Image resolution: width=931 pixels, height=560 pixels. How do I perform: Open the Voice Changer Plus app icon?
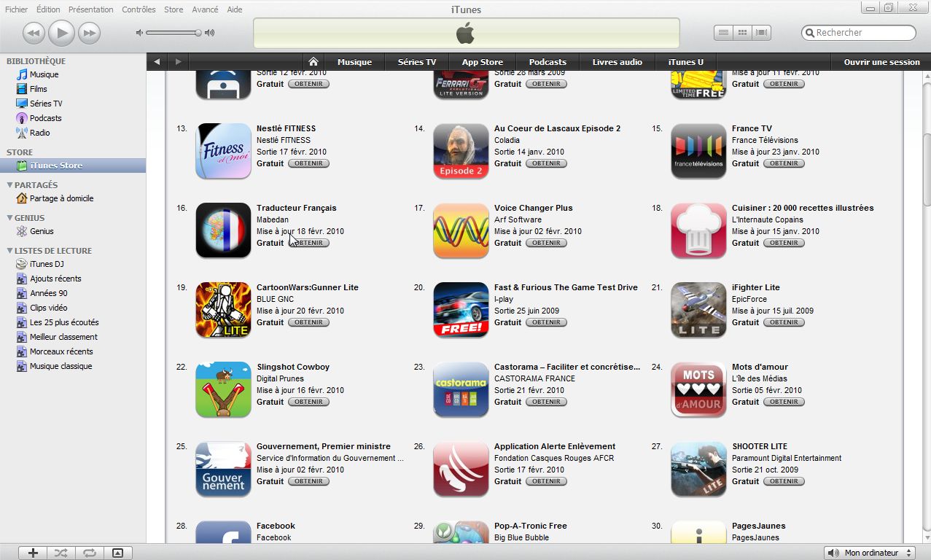point(461,230)
